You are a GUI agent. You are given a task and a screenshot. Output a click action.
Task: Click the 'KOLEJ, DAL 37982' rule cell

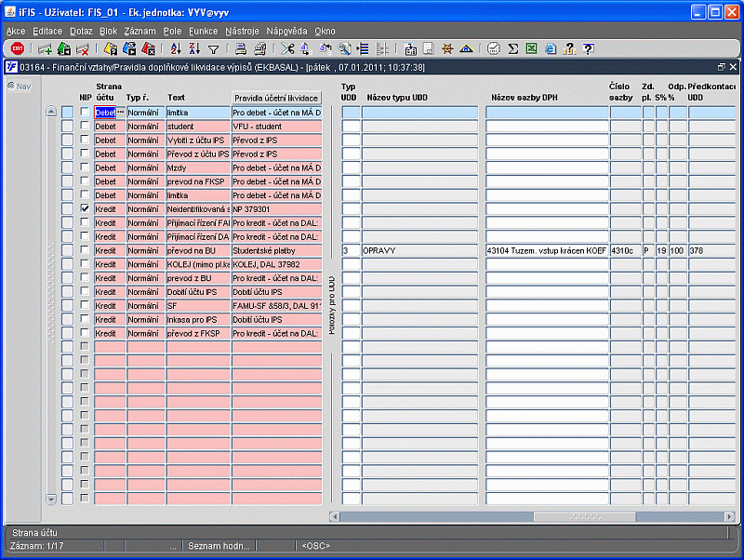click(x=276, y=264)
